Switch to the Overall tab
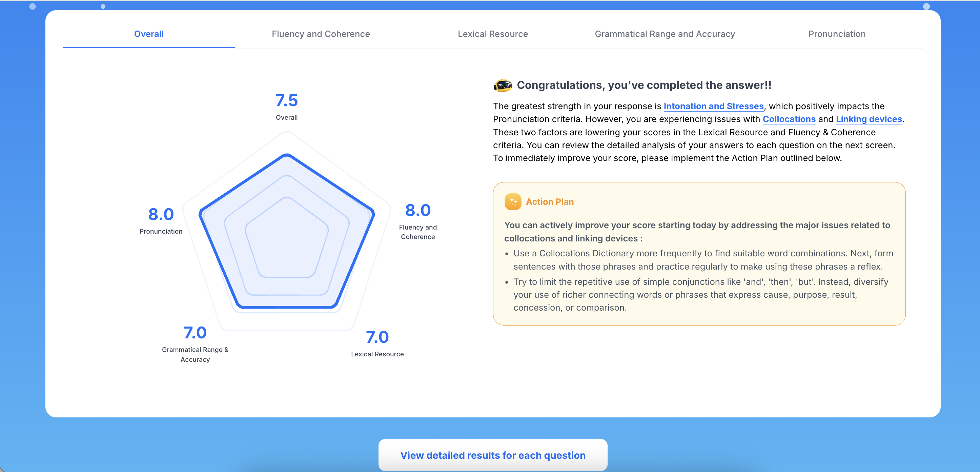The width and height of the screenshot is (980, 472). click(x=149, y=34)
